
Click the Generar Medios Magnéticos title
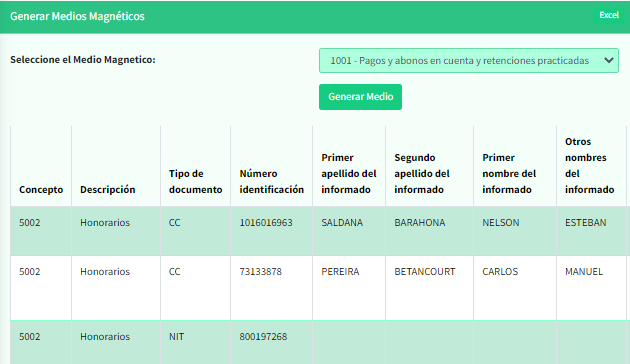pos(77,16)
